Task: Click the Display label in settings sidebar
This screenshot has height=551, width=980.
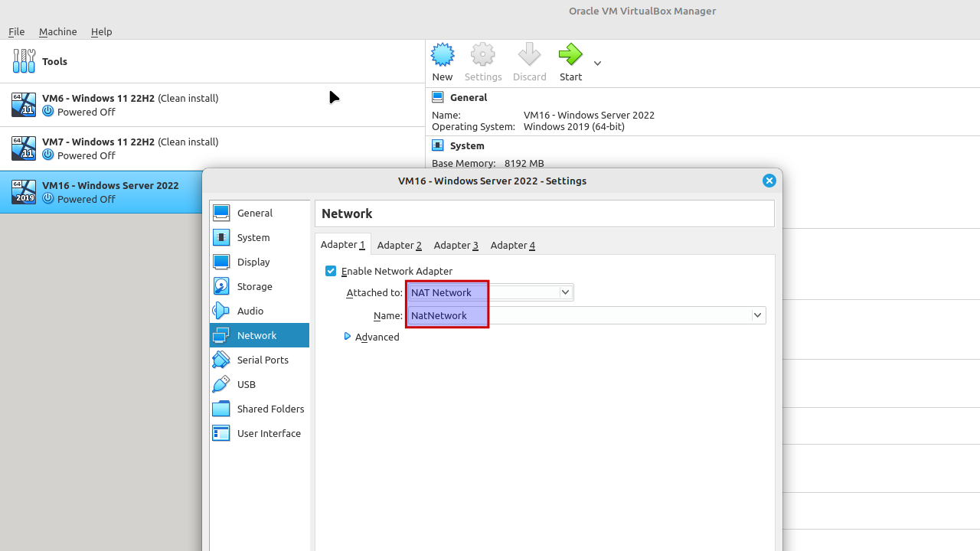Action: click(x=253, y=262)
